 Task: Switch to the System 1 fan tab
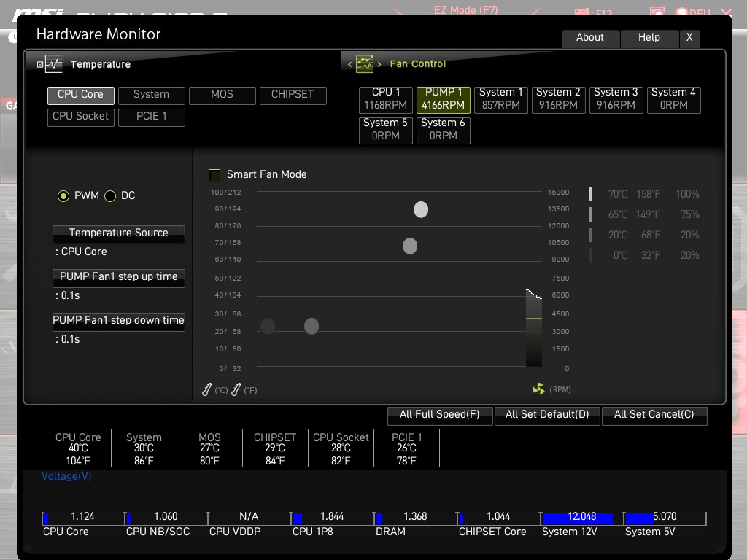[x=500, y=99]
